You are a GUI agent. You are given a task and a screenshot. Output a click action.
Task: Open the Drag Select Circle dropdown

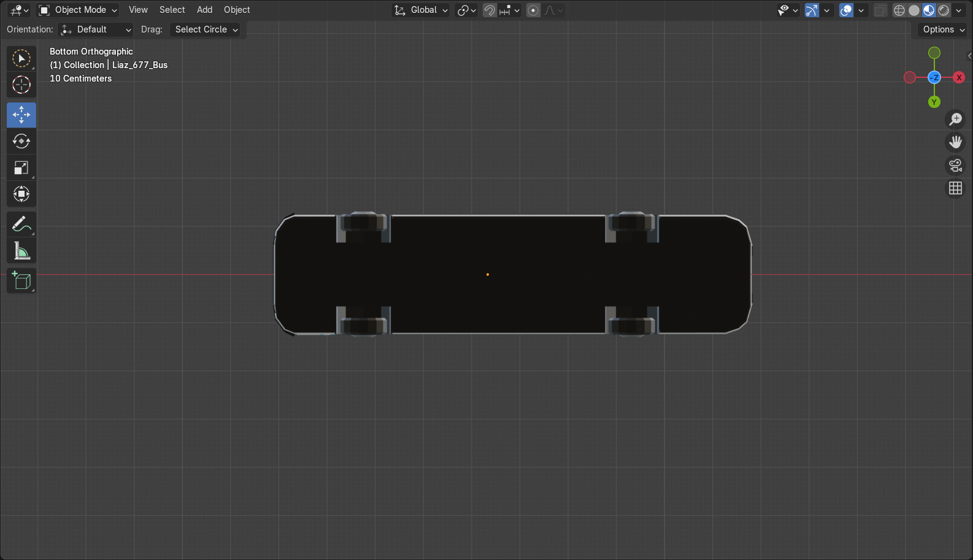click(204, 29)
